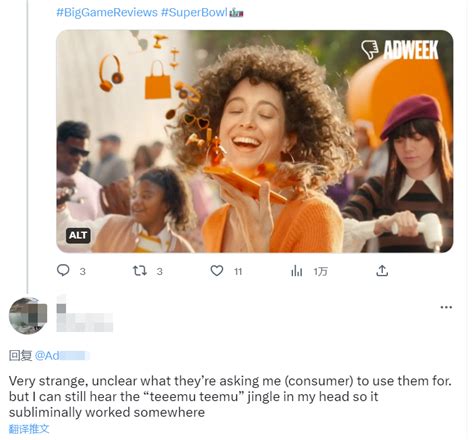Open the @Ad mention link
Viewport: 474px width, 440px height.
click(62, 356)
